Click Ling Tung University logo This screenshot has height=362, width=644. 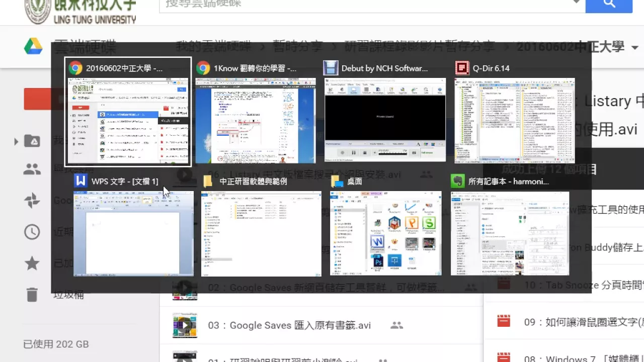tap(80, 12)
